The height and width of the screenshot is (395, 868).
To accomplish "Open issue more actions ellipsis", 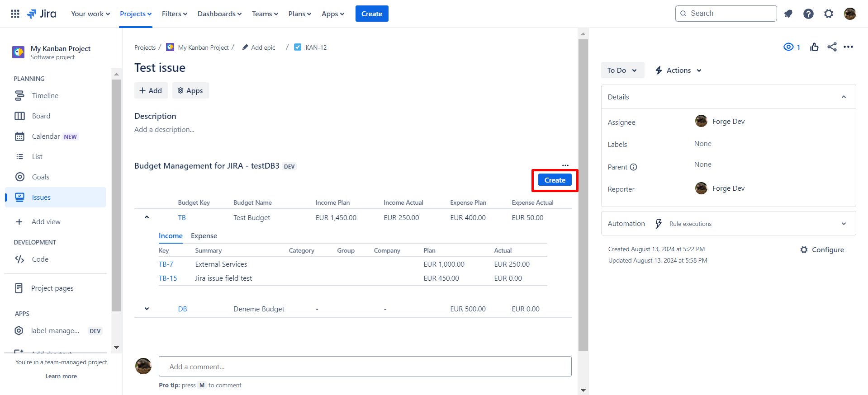I will coord(849,47).
